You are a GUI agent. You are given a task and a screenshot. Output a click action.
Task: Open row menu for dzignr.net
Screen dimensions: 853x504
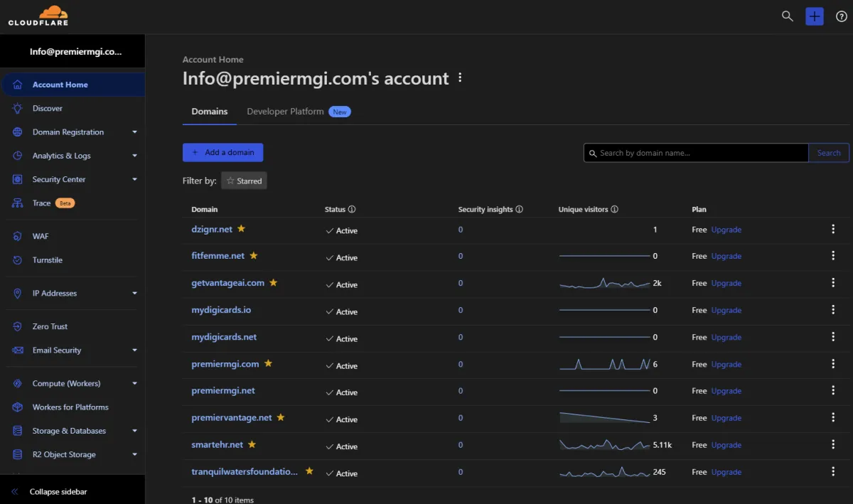(833, 229)
